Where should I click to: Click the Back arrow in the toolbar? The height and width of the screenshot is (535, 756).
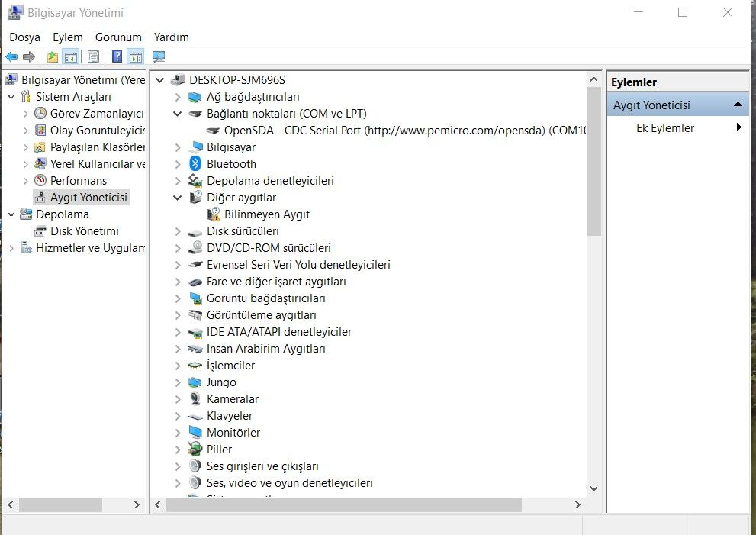coord(11,57)
